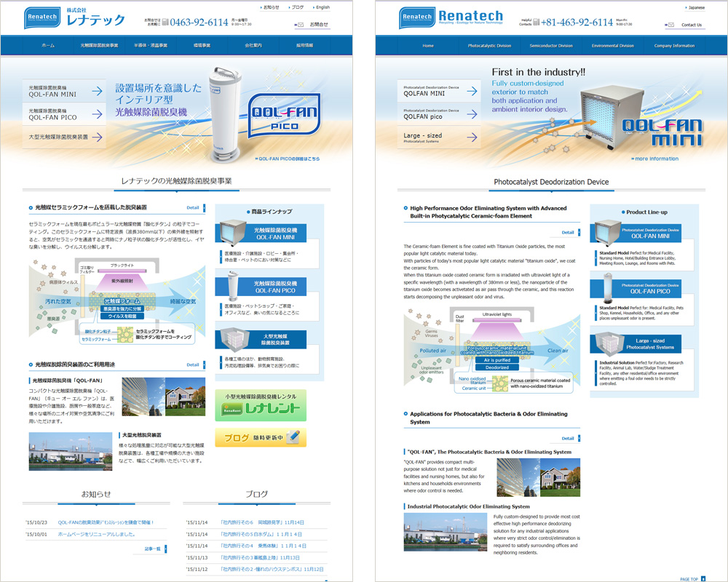Select 光触媒除菌脱臭機 QOL-FAN PICO in 商品ラインナップ
728x582 pixels.
coord(261,286)
